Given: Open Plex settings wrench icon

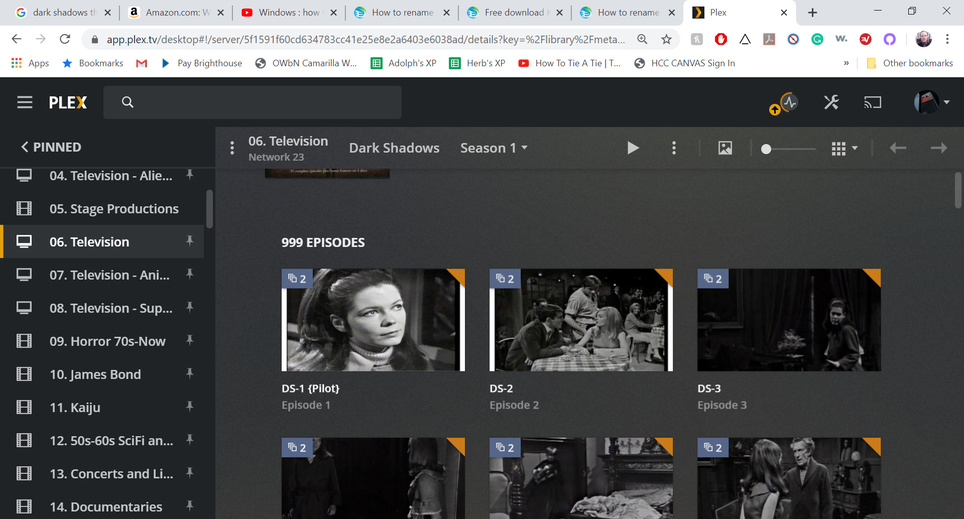Looking at the screenshot, I should pos(831,102).
